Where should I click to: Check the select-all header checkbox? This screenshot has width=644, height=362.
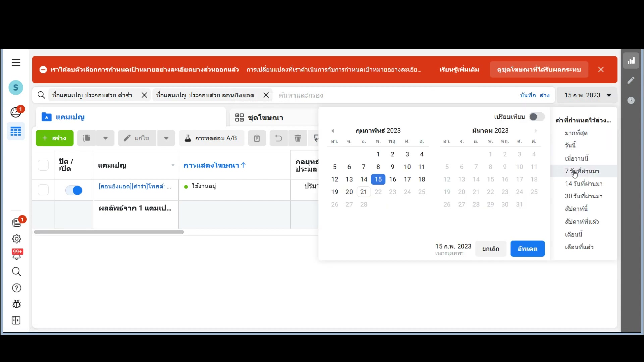[x=43, y=165]
